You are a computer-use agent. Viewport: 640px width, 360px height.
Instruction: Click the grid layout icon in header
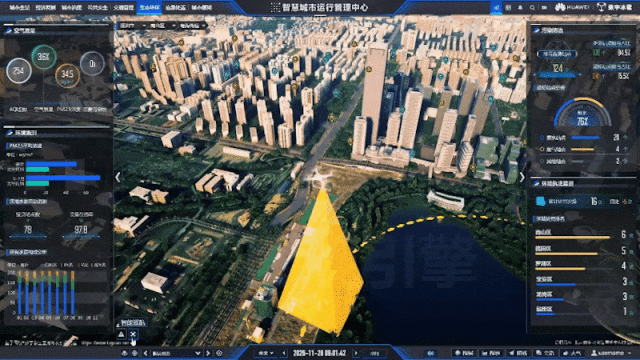(508, 7)
